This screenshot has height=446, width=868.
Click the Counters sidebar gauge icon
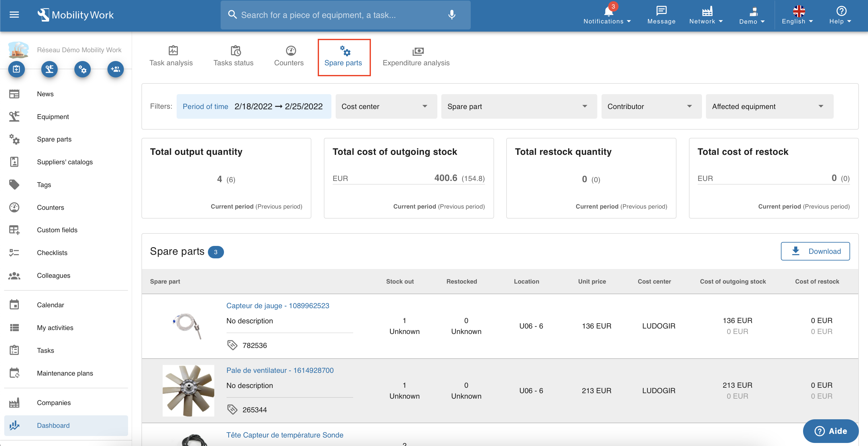point(14,207)
